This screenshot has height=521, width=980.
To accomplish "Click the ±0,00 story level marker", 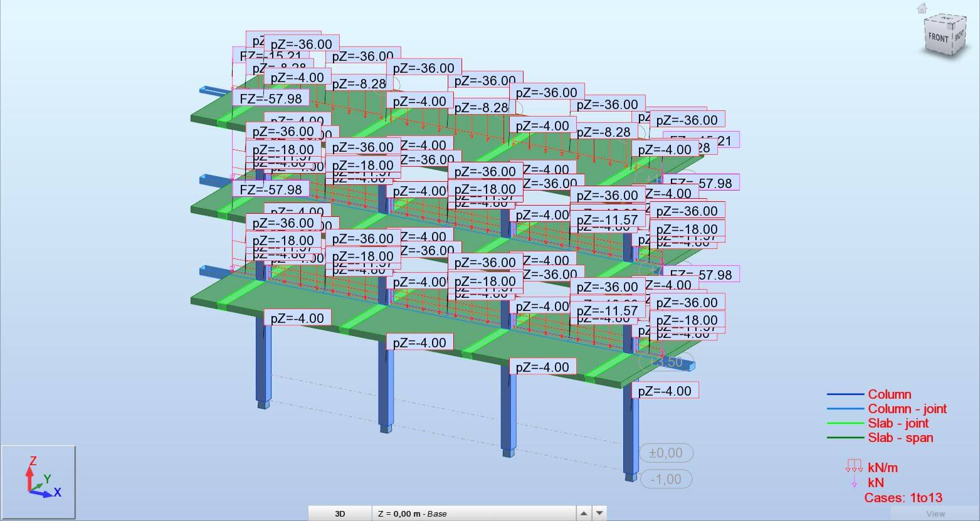I will click(x=665, y=453).
